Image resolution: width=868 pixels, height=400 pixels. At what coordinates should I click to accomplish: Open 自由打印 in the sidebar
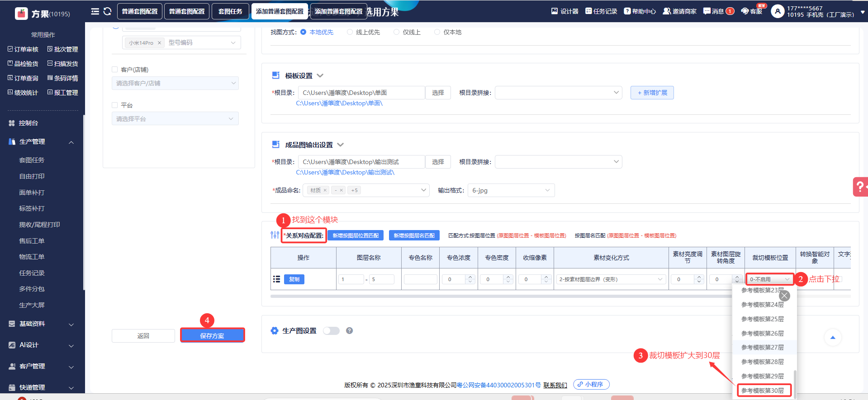32,176
